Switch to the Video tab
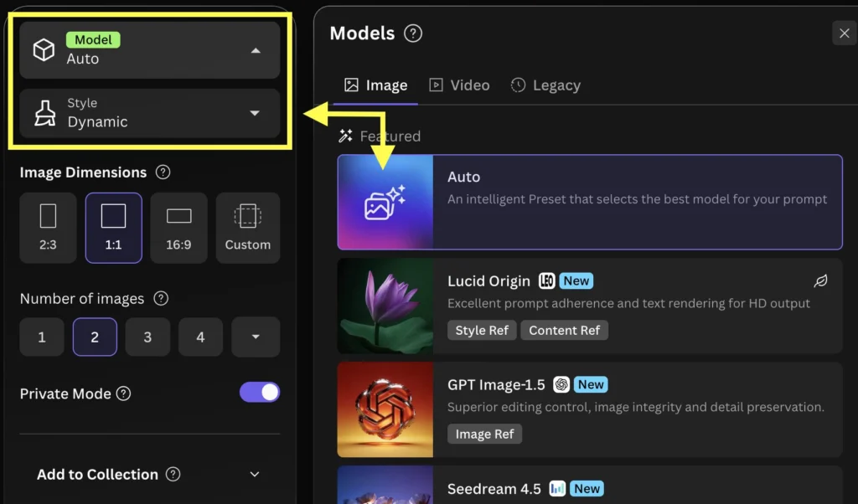The width and height of the screenshot is (858, 504). point(459,85)
